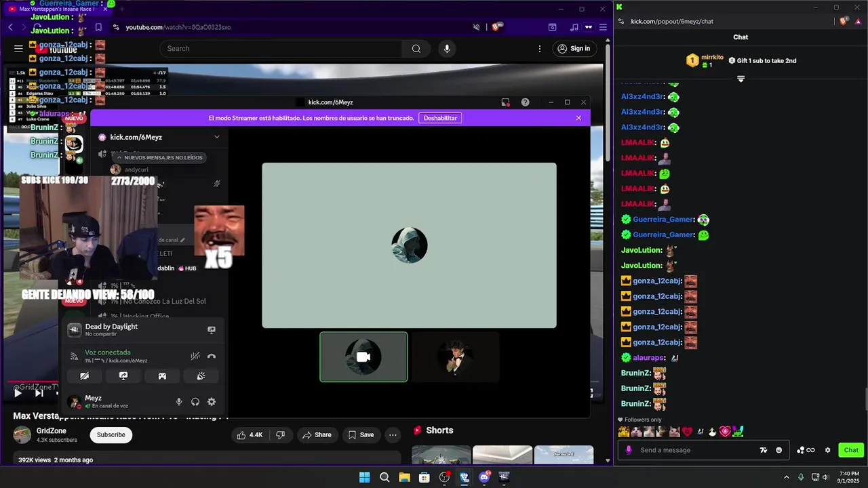868x488 pixels.
Task: Sign in to YouTube
Action: point(574,48)
